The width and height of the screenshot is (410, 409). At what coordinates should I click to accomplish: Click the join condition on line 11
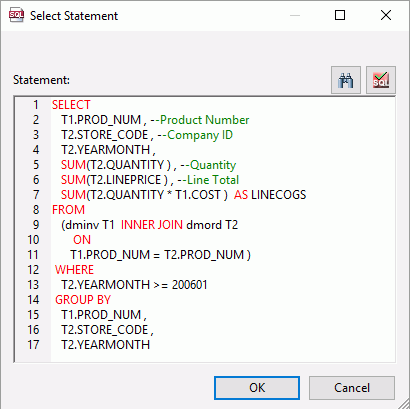pyautogui.click(x=160, y=255)
